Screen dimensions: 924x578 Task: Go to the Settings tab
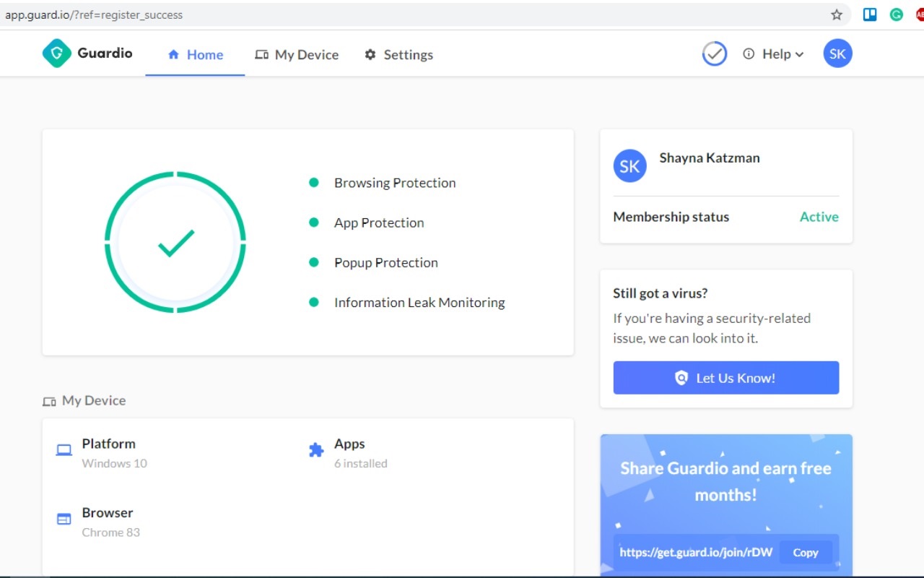[398, 55]
